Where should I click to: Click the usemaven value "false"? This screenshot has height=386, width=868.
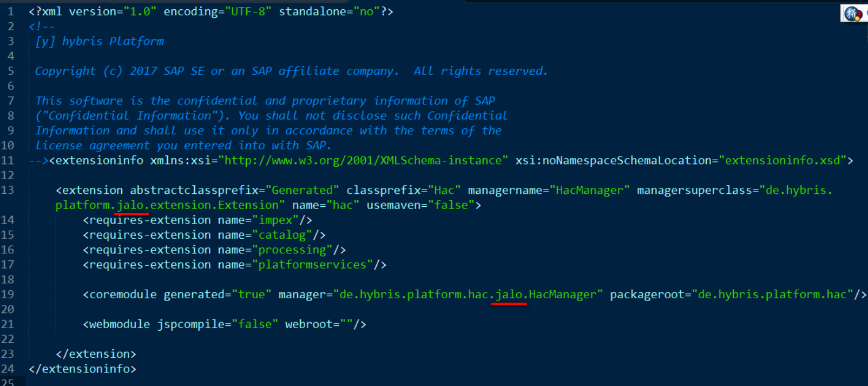click(x=451, y=205)
